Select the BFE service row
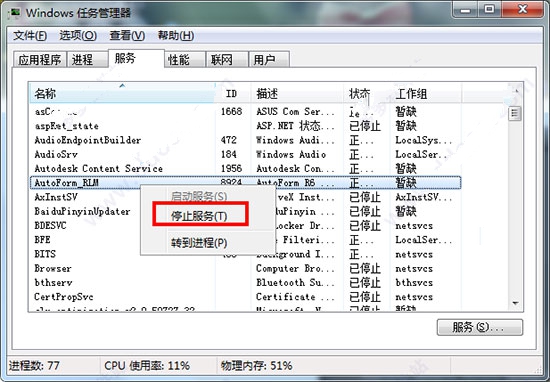Viewport: 550px width, 382px height. 245,240
